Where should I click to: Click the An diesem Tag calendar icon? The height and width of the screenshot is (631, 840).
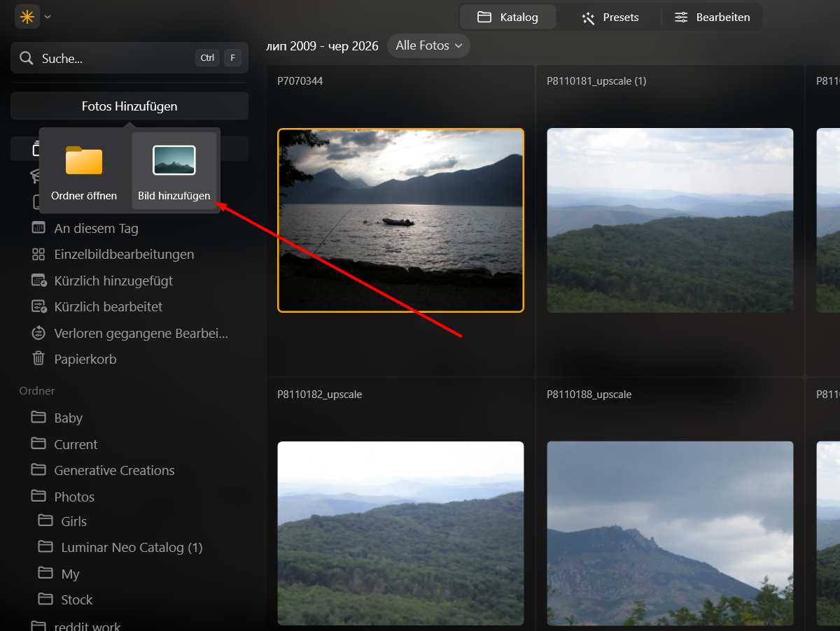pyautogui.click(x=38, y=228)
